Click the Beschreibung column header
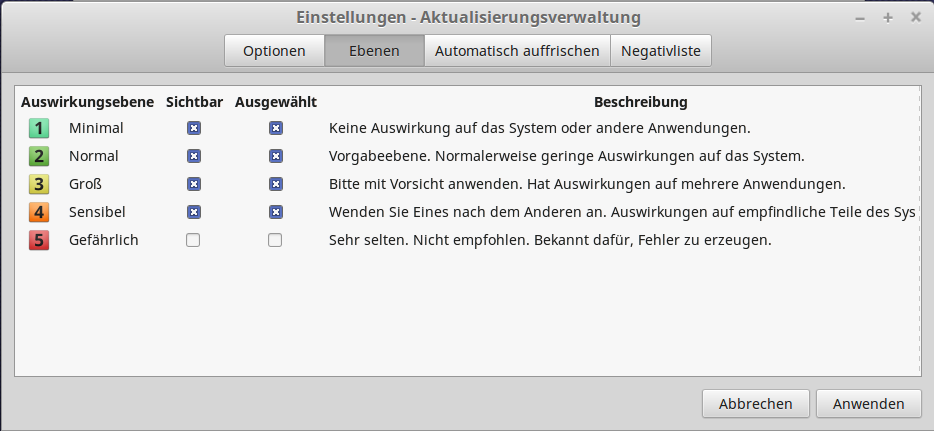 click(x=640, y=102)
